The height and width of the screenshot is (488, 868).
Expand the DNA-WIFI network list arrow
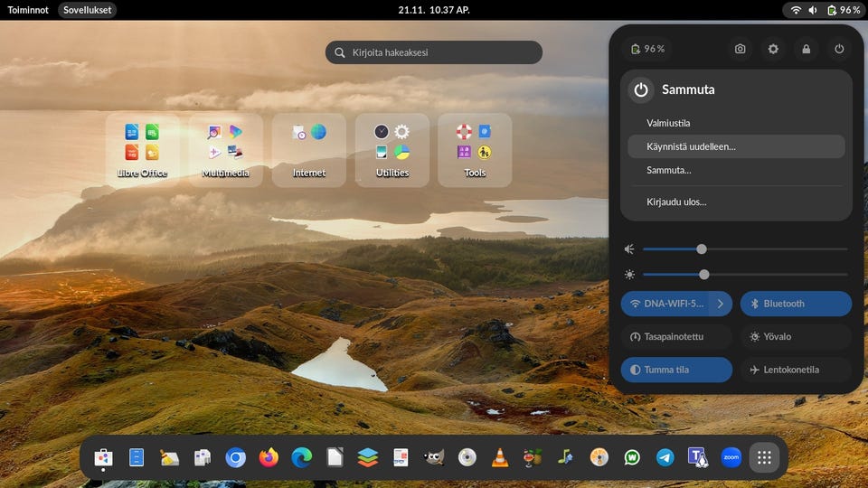pyautogui.click(x=720, y=304)
